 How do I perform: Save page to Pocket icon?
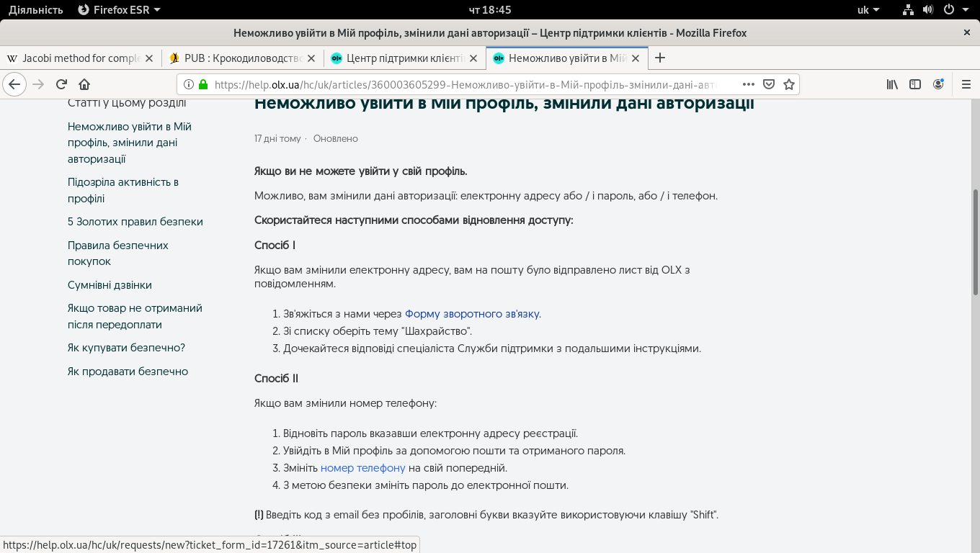(x=769, y=84)
